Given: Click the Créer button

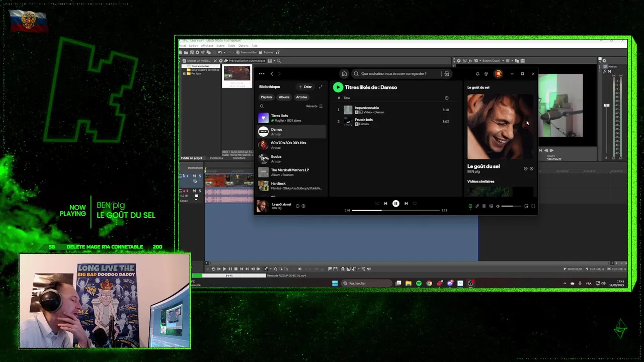Looking at the screenshot, I should pyautogui.click(x=305, y=87).
